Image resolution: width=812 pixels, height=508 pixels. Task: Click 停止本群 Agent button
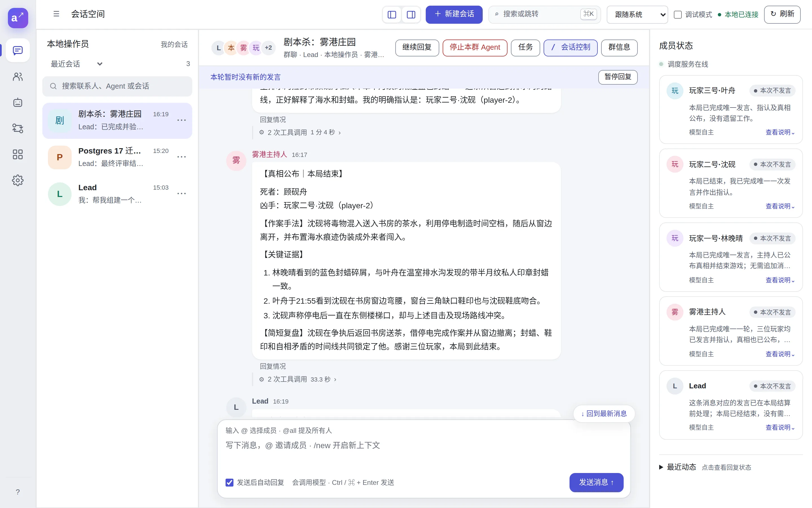tap(475, 47)
